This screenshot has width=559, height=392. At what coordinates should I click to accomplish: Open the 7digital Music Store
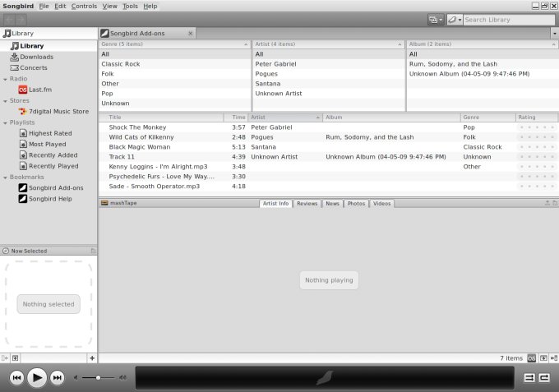[58, 111]
